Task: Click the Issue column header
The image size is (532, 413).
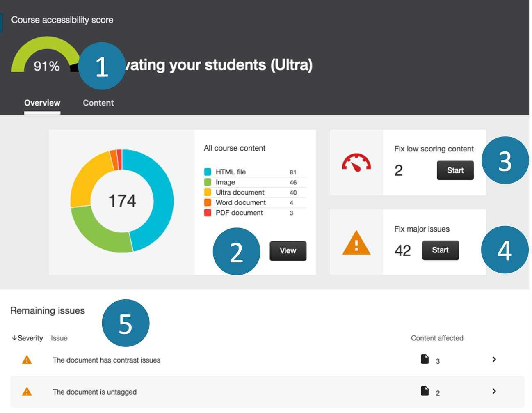Action: click(x=59, y=338)
